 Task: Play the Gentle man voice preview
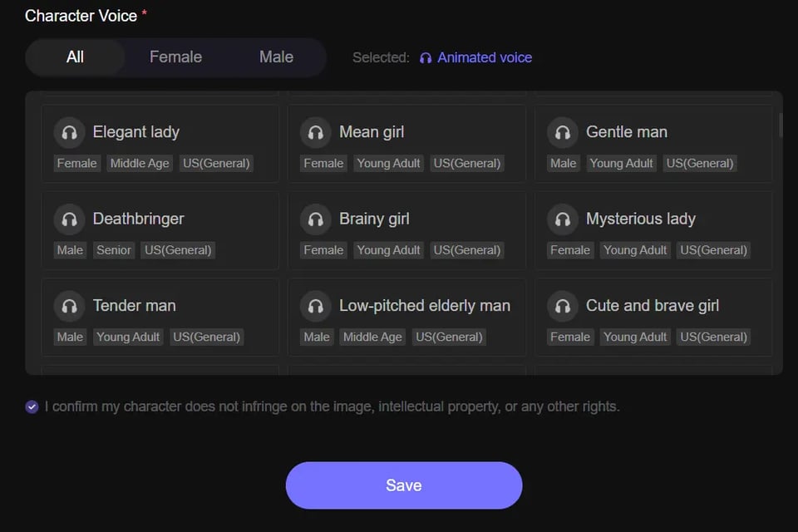[x=563, y=132]
